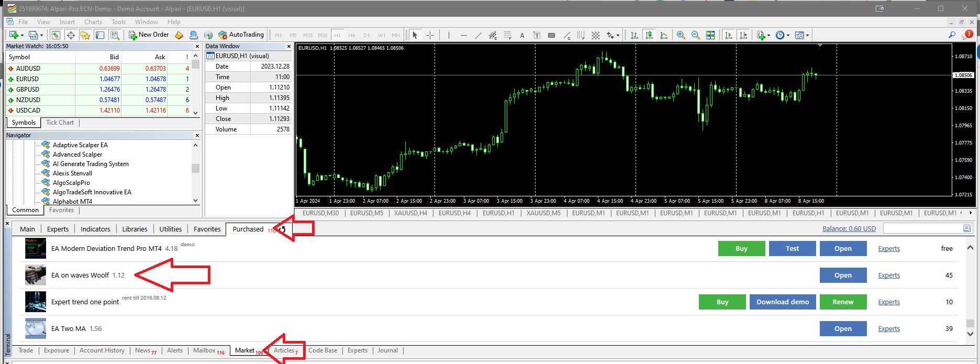Switch timeframe to W1
The height and width of the screenshot is (364, 980).
(382, 35)
